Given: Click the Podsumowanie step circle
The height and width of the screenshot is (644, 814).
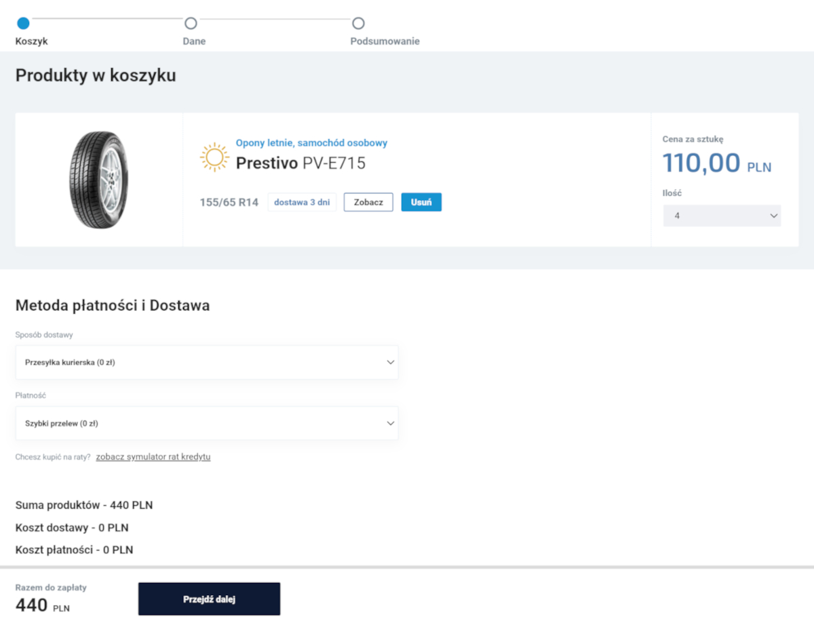Looking at the screenshot, I should (x=358, y=23).
